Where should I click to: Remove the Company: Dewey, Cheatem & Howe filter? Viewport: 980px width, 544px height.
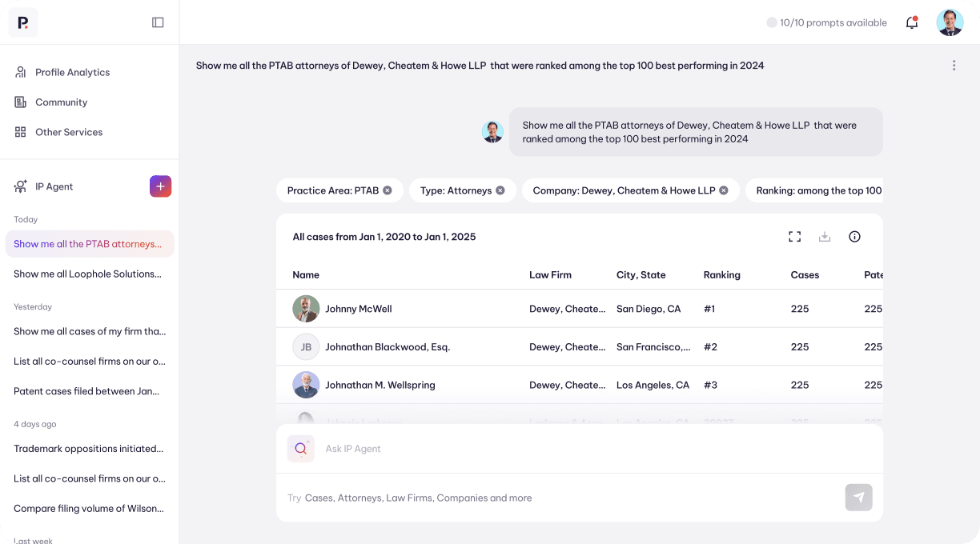tap(724, 190)
